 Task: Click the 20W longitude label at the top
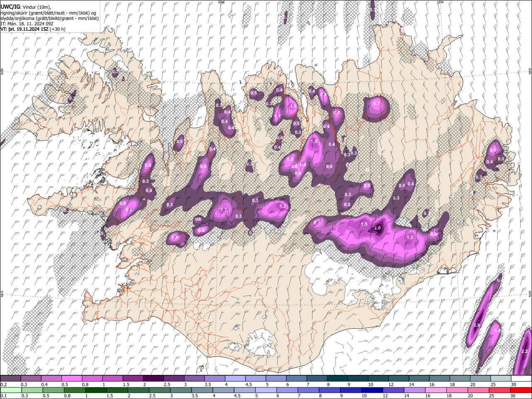pos(221,2)
